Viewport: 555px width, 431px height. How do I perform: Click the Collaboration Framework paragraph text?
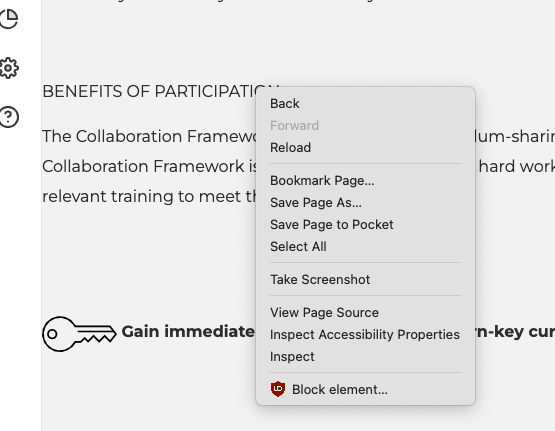pos(149,166)
